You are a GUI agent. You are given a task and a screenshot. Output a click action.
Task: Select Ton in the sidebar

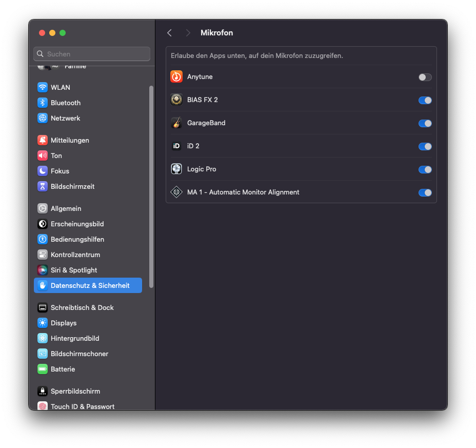(x=88, y=155)
